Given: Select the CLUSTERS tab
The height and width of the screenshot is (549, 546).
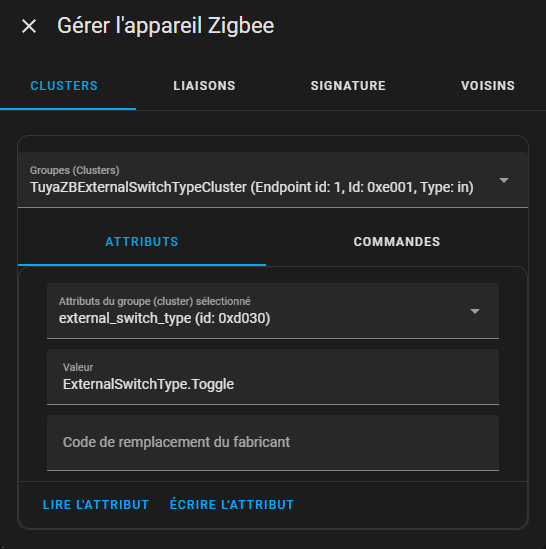Looking at the screenshot, I should [x=64, y=86].
